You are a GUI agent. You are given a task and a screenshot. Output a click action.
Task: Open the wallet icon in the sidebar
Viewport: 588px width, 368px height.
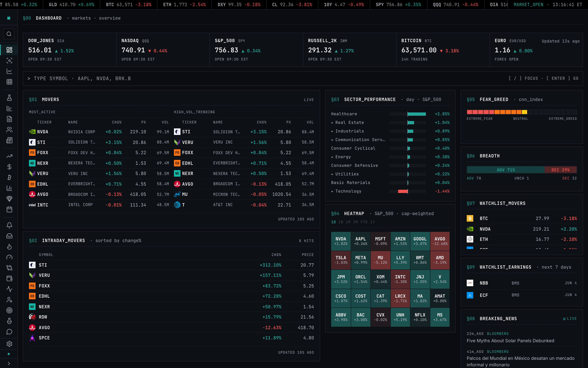(9, 278)
